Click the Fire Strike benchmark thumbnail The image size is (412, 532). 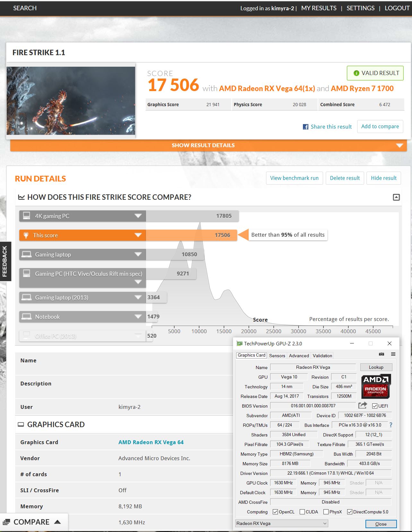tap(71, 101)
